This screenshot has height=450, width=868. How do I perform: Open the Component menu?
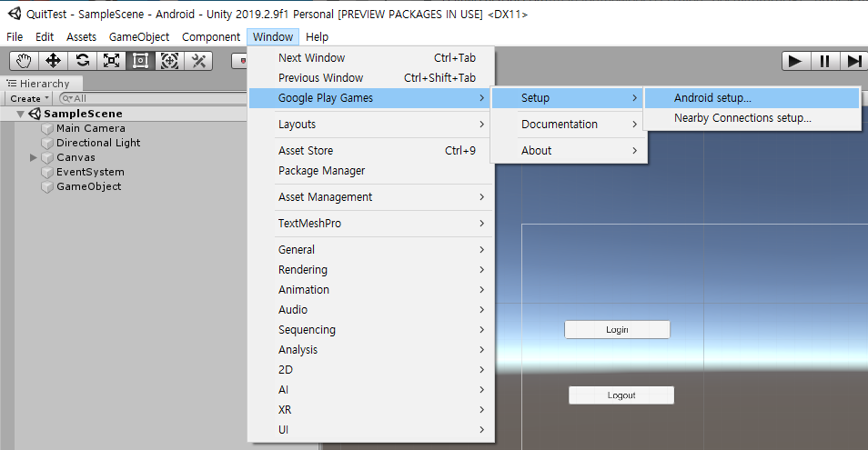coord(211,37)
